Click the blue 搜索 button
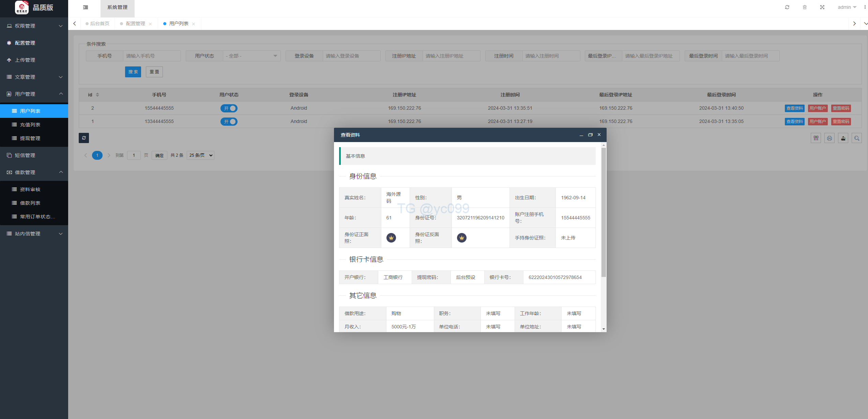 (133, 72)
